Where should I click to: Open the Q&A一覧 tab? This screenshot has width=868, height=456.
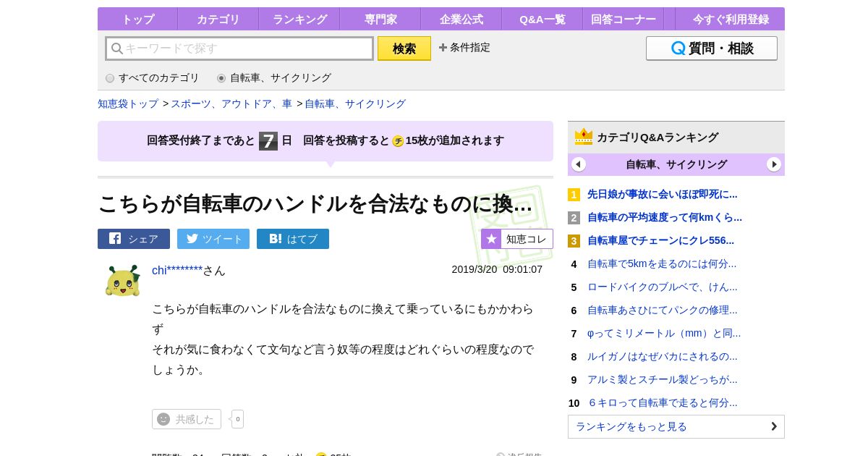(x=542, y=19)
